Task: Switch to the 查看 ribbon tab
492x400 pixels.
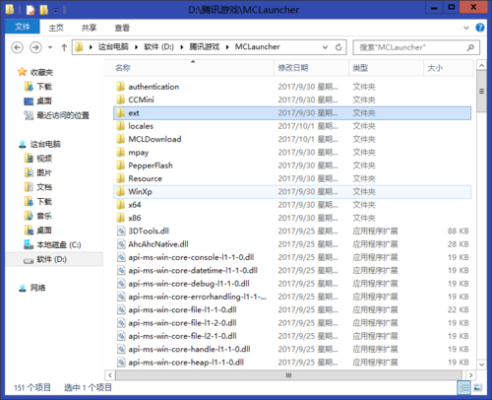Action: point(122,28)
